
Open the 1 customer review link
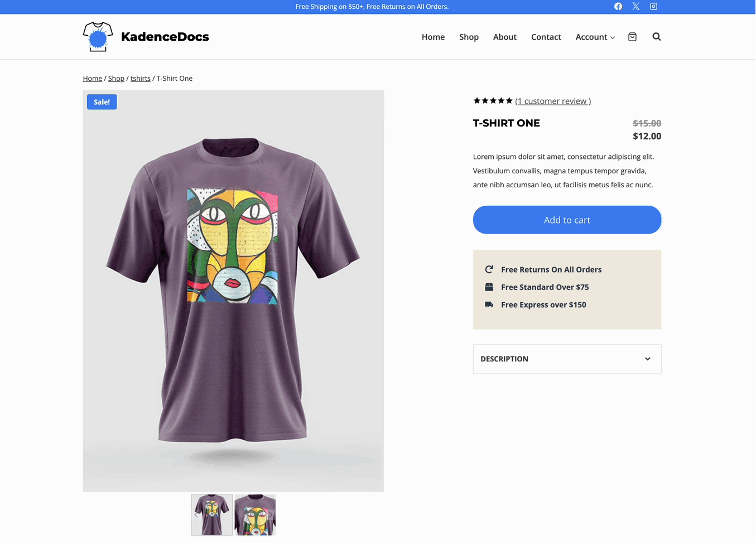(552, 101)
